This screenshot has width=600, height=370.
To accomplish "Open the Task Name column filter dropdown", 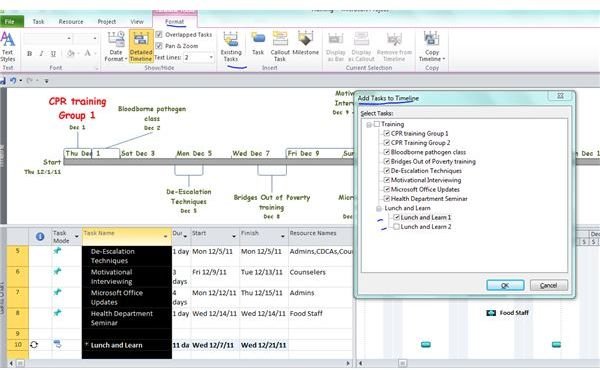I will coord(165,236).
